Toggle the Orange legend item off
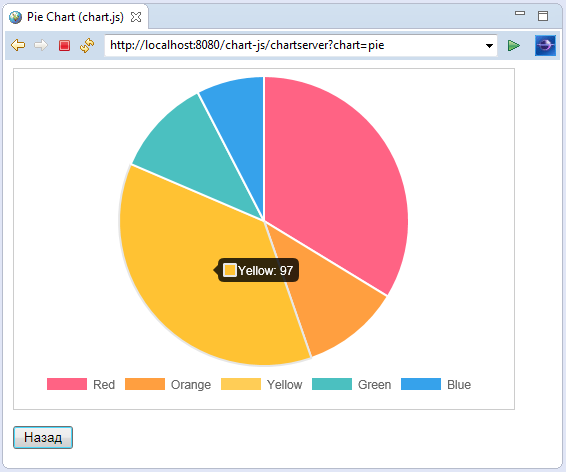The height and width of the screenshot is (472, 566). 168,384
